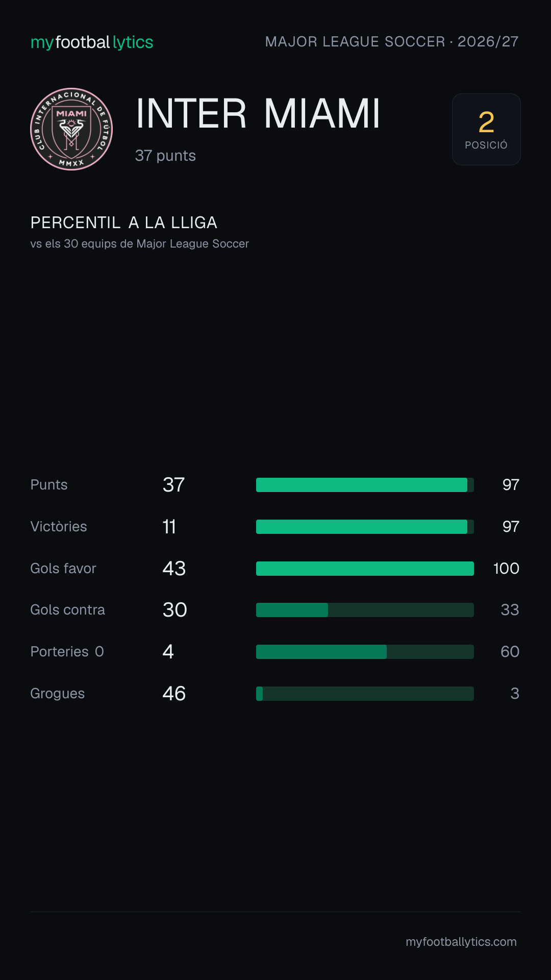The width and height of the screenshot is (551, 980).
Task: Click the Porteries 0 percentile bar
Action: click(365, 652)
